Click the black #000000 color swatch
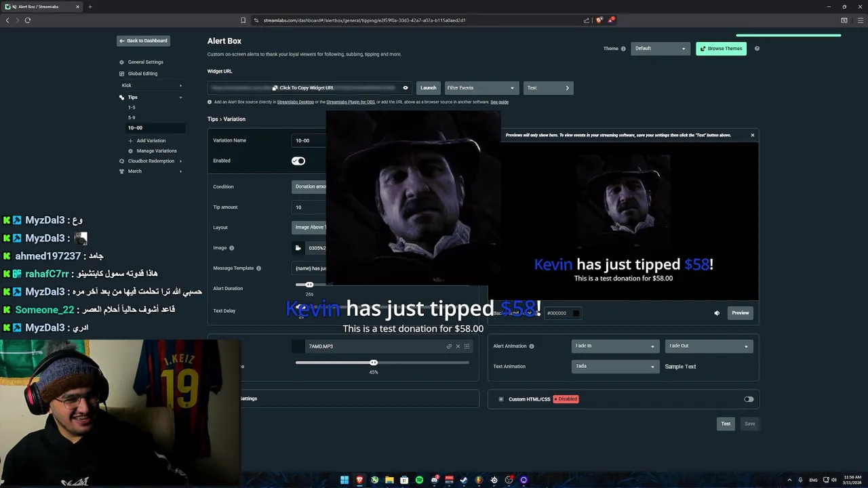868x488 pixels. [x=576, y=313]
